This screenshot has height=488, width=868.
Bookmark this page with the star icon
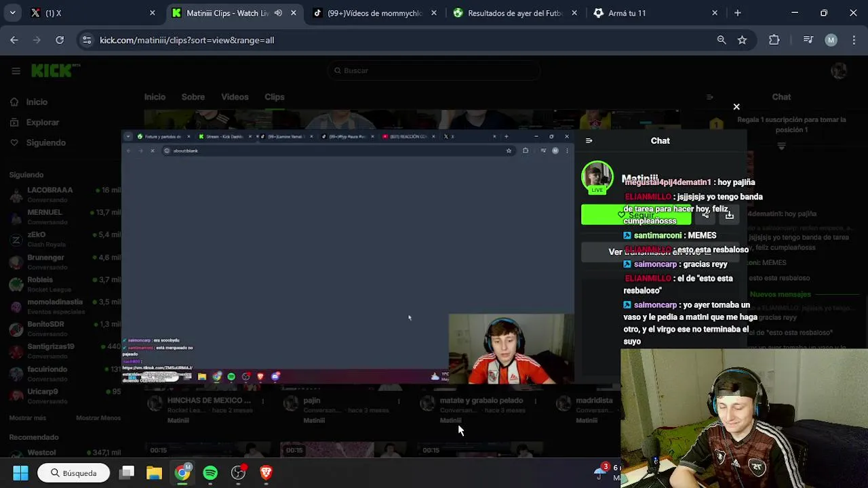(x=742, y=40)
